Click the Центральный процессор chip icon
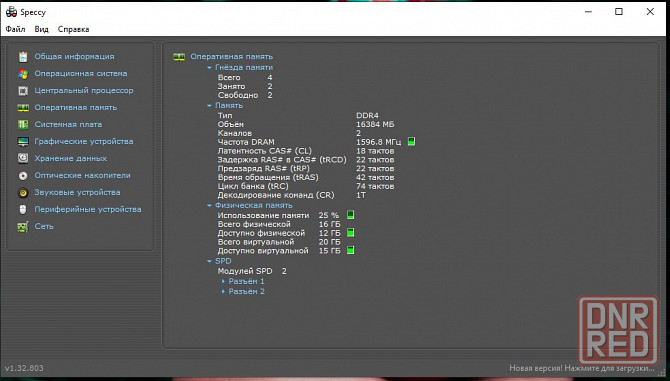This screenshot has height=381, width=670. tap(23, 91)
